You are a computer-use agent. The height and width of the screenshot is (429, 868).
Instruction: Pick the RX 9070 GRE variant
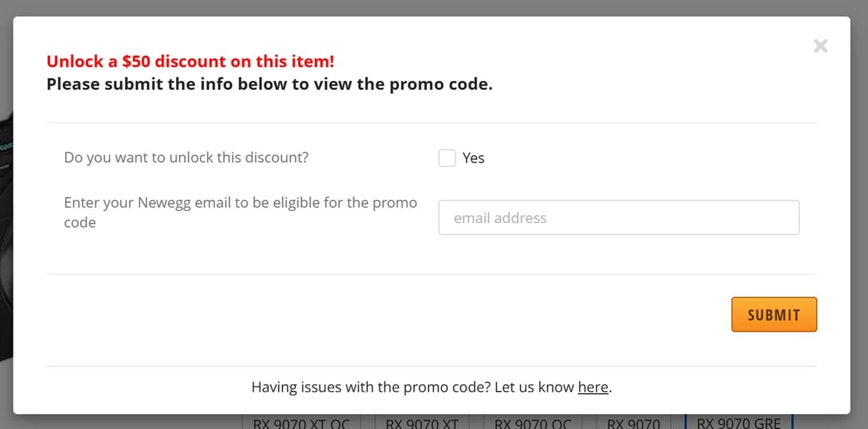pos(739,422)
